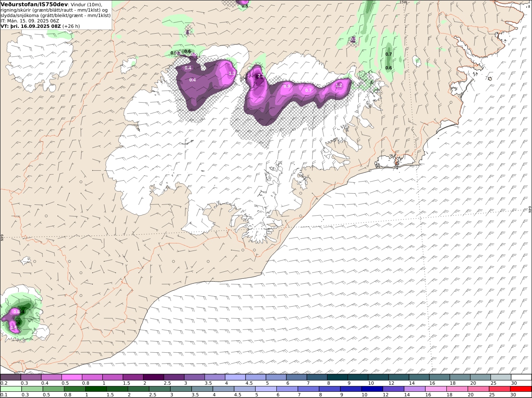Screen dimensions: 532x398
Task: Select the 20 swatch in lower legend row
Action: pyautogui.click(x=478, y=389)
